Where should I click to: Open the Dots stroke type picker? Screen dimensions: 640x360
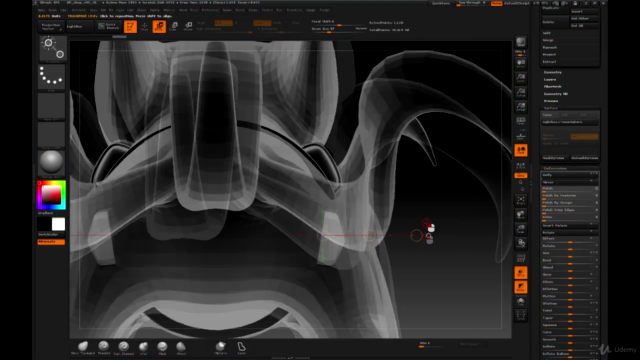click(52, 78)
